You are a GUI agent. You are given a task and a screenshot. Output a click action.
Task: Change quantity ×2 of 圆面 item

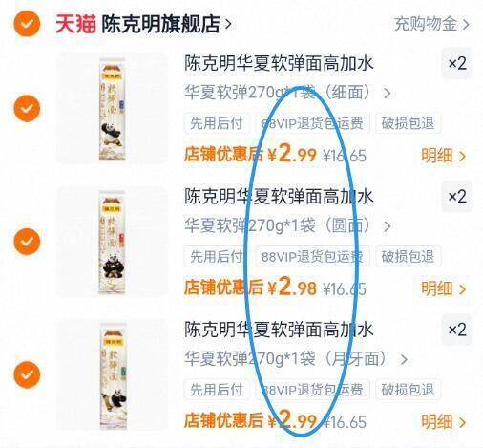point(457,197)
